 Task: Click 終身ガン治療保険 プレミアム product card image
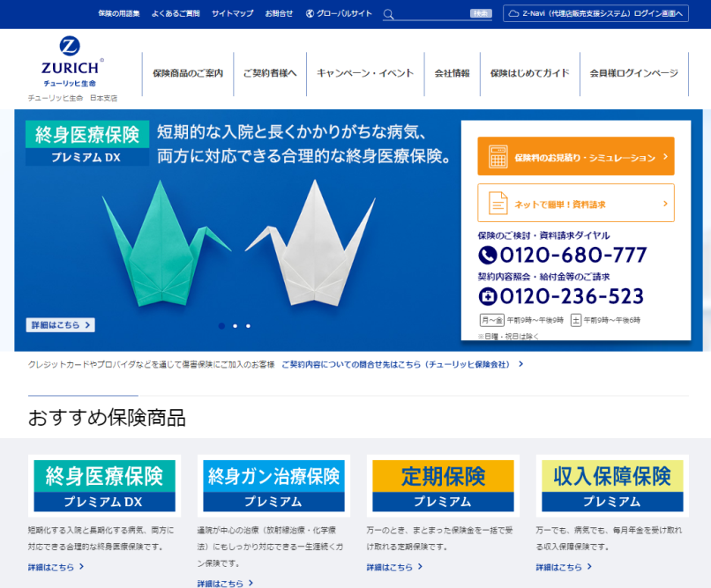(273, 486)
